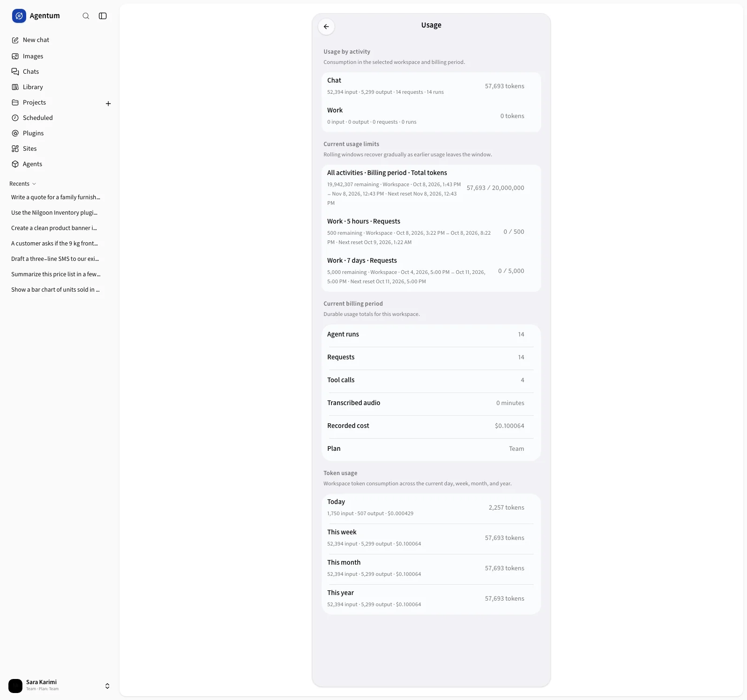Click the Sara Karimi user name
Screen dimensions: 747x700
(42, 682)
